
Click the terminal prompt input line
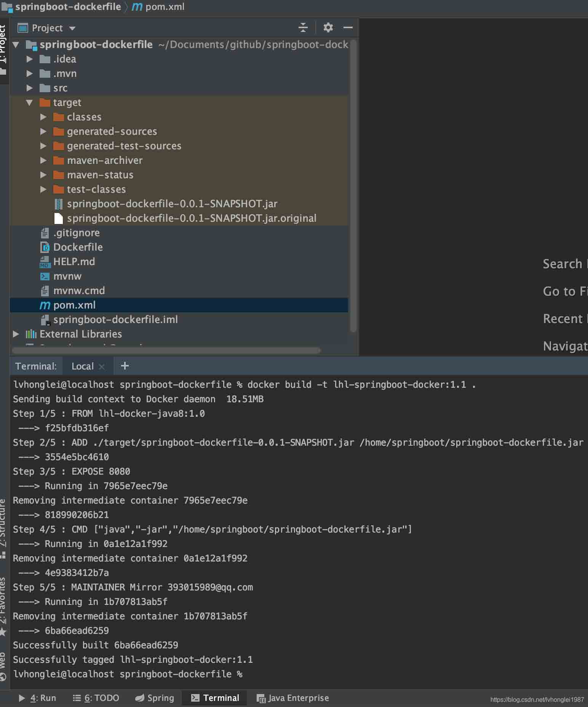pos(128,674)
